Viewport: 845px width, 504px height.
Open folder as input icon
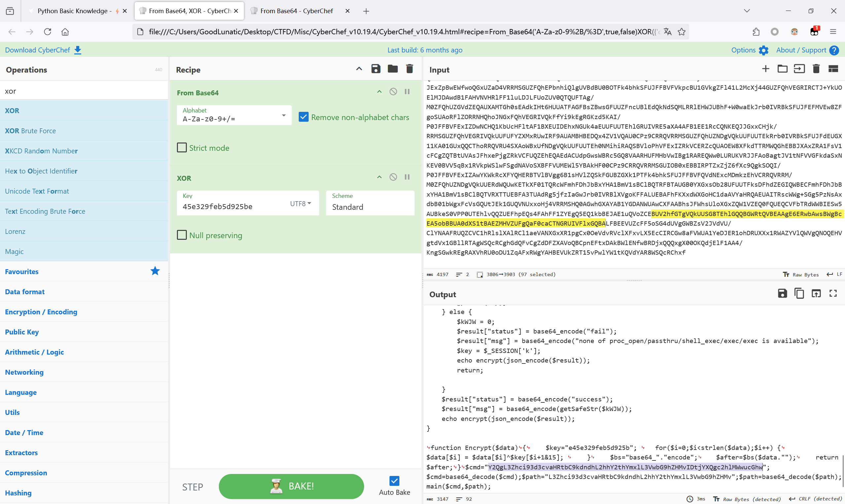pyautogui.click(x=783, y=69)
